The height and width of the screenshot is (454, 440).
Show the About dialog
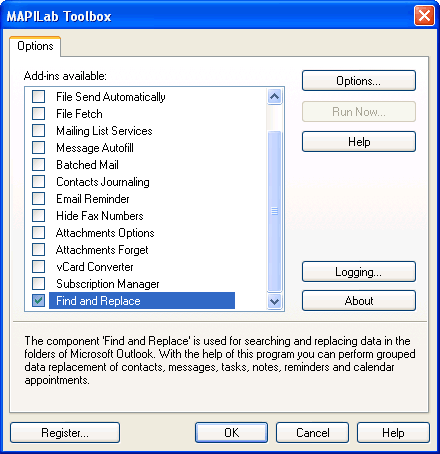click(359, 301)
